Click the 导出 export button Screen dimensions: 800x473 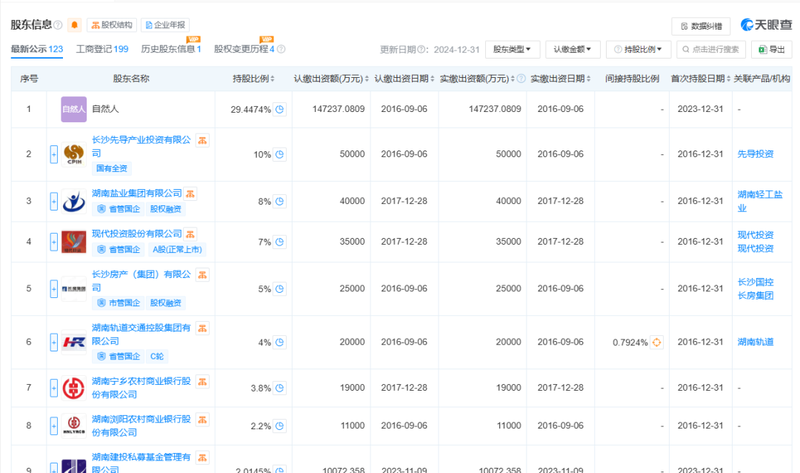click(771, 49)
